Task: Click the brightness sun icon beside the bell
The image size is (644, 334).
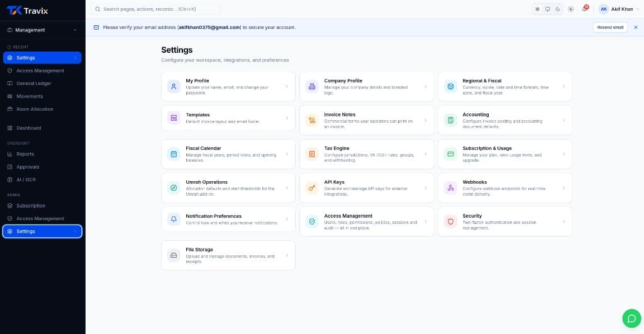Action: (x=571, y=9)
